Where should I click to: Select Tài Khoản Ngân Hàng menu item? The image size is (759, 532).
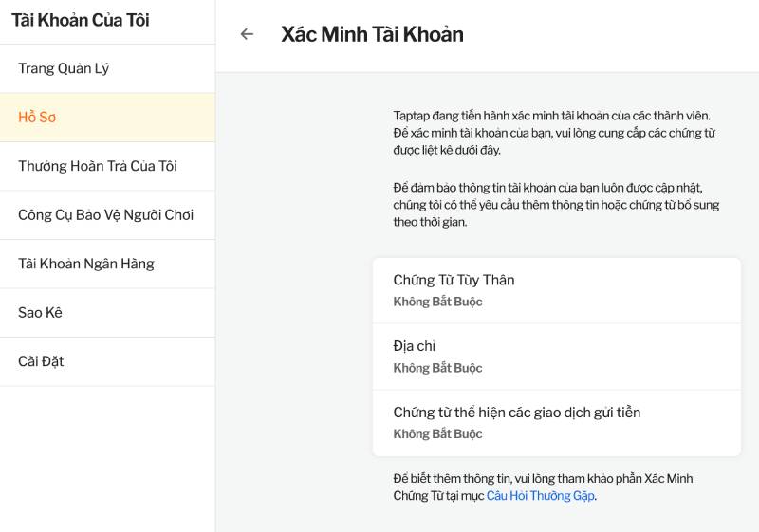coord(86,264)
